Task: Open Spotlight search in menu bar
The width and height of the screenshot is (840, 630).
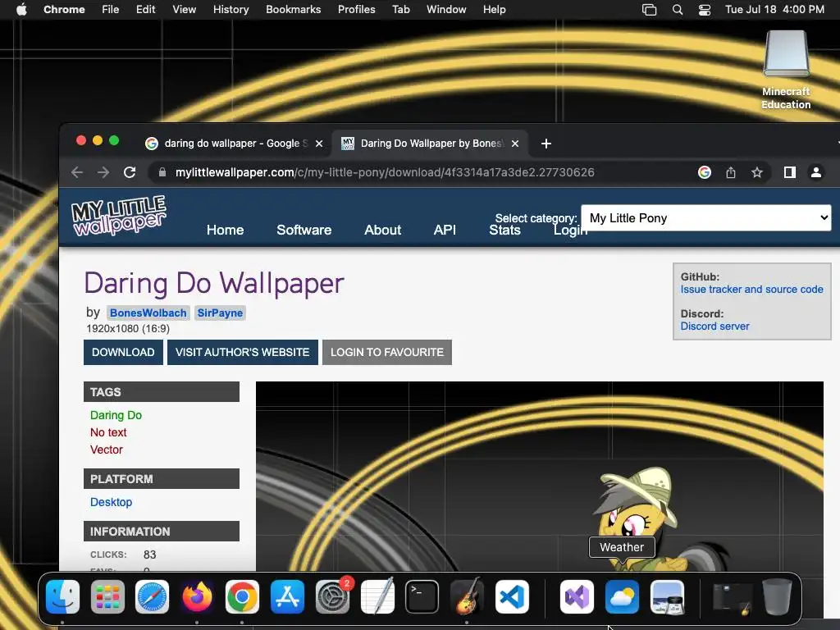Action: coord(677,10)
